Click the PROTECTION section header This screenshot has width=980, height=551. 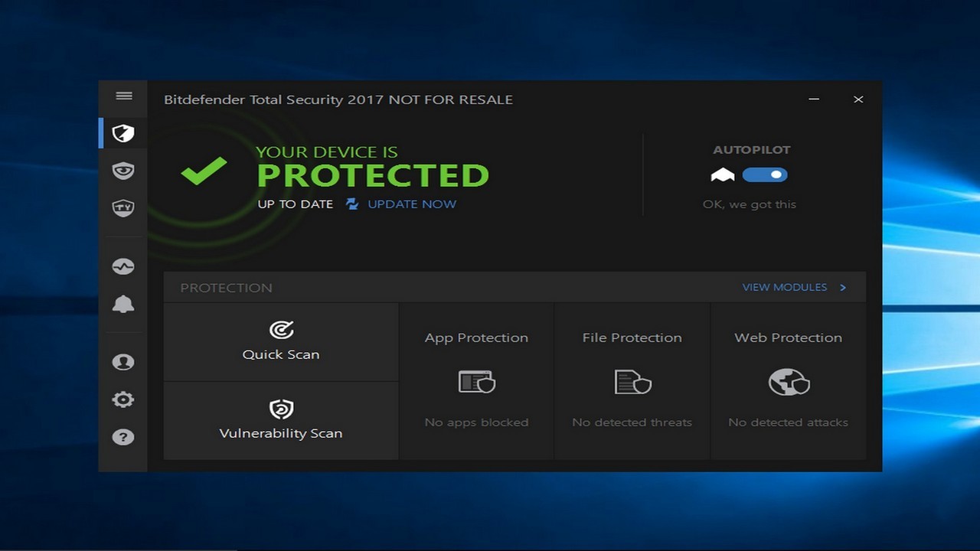click(x=226, y=288)
